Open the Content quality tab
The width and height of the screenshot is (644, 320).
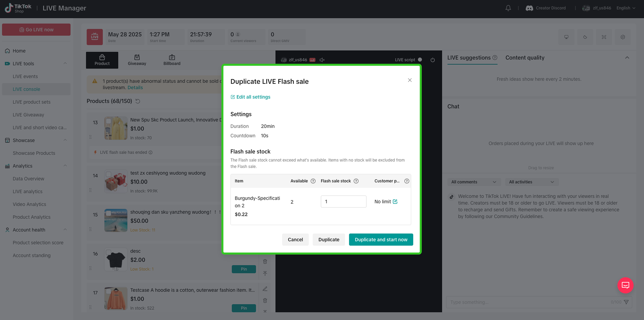(525, 58)
